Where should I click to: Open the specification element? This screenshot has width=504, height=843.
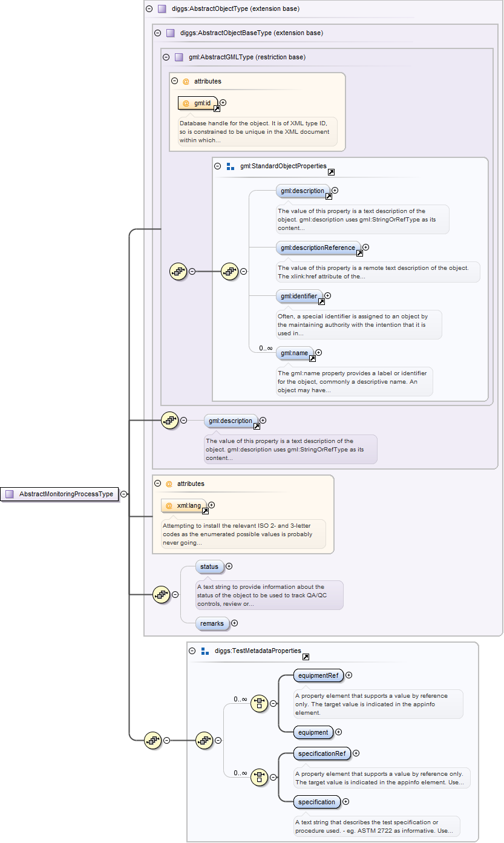[316, 802]
